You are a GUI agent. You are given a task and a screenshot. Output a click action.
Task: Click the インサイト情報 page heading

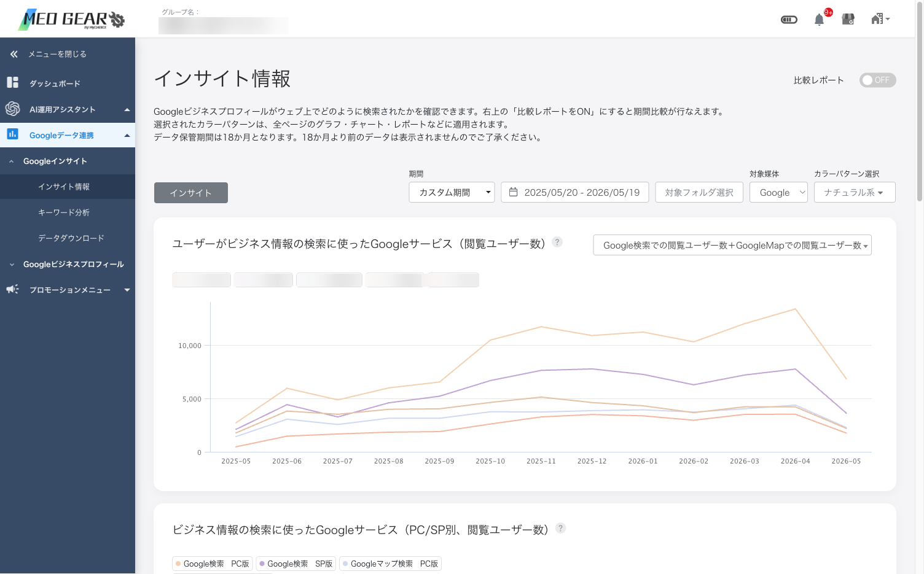[x=222, y=79]
